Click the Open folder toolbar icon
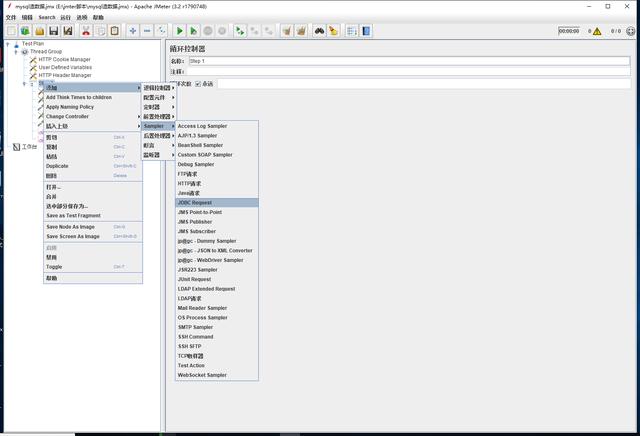The image size is (640, 436). coord(39,31)
